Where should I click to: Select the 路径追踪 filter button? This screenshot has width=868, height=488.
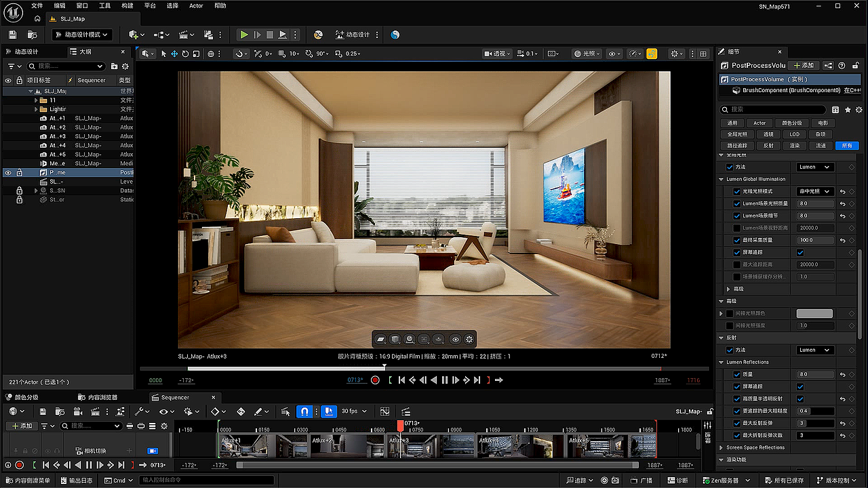click(737, 146)
